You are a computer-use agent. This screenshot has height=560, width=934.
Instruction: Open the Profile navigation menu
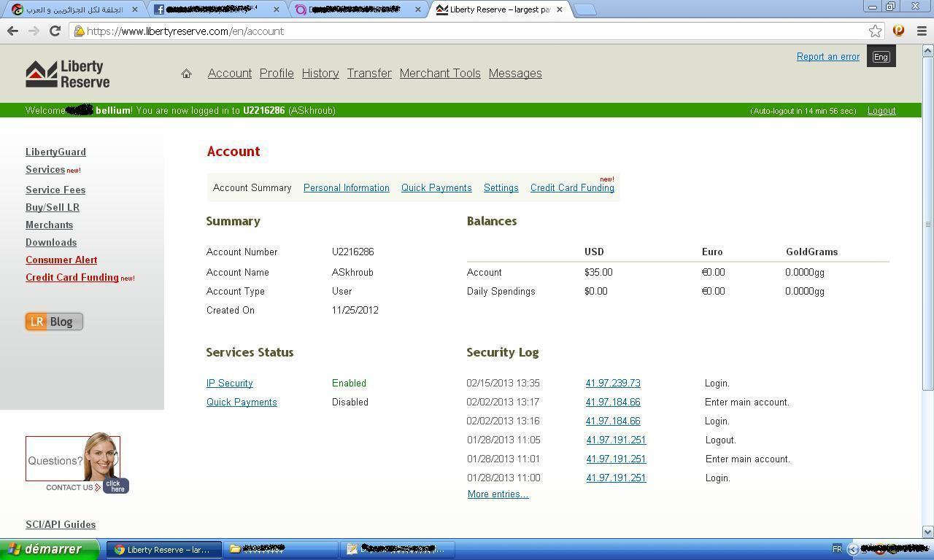[x=277, y=73]
